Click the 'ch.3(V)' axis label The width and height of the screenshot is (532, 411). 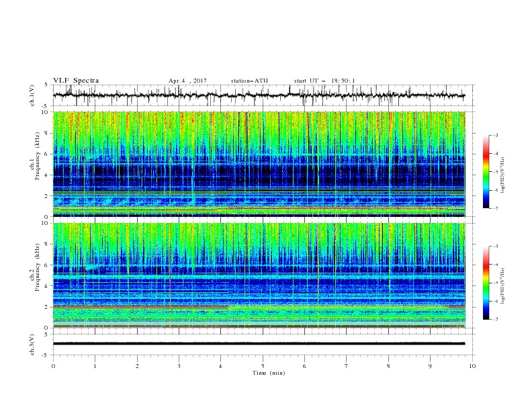[x=32, y=345]
